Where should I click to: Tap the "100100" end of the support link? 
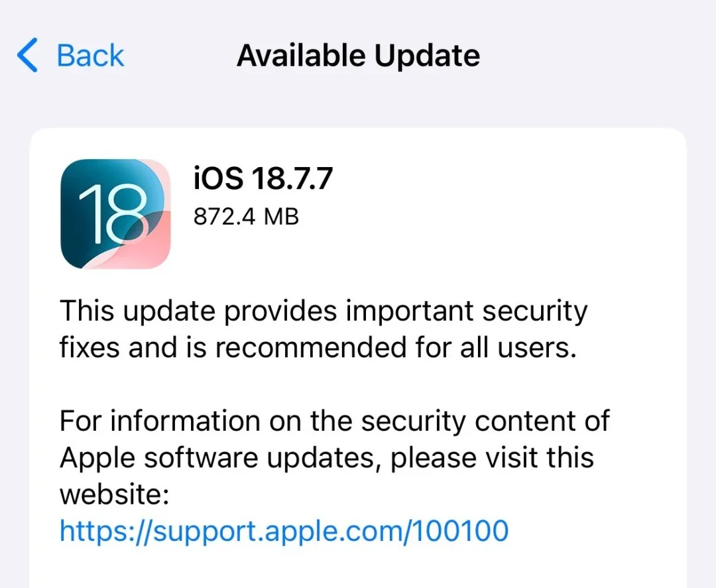pos(460,530)
